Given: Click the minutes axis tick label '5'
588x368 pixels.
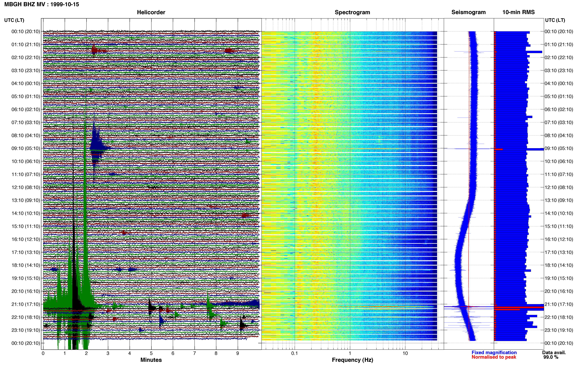Looking at the screenshot, I should click(x=151, y=353).
